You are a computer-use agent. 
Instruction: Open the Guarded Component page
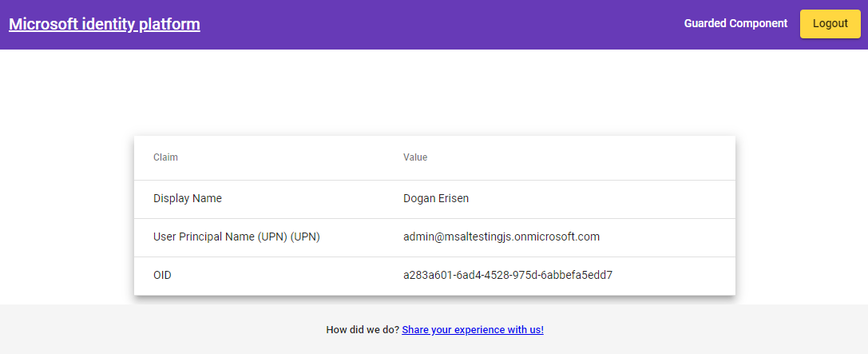(x=735, y=24)
